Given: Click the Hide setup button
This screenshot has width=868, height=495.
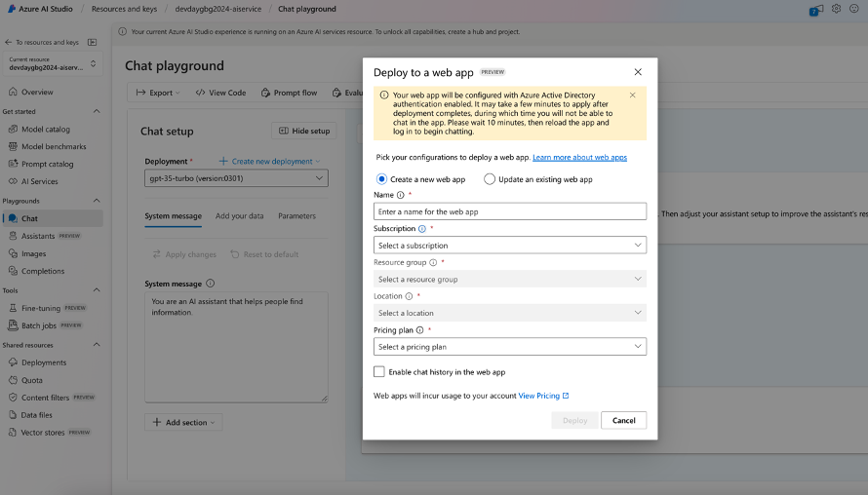Looking at the screenshot, I should click(x=304, y=131).
